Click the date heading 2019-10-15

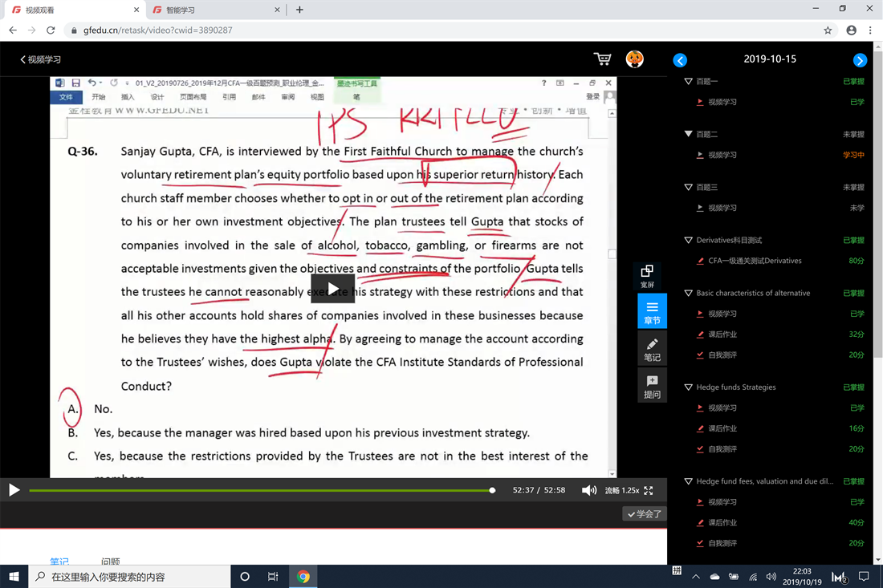(769, 59)
